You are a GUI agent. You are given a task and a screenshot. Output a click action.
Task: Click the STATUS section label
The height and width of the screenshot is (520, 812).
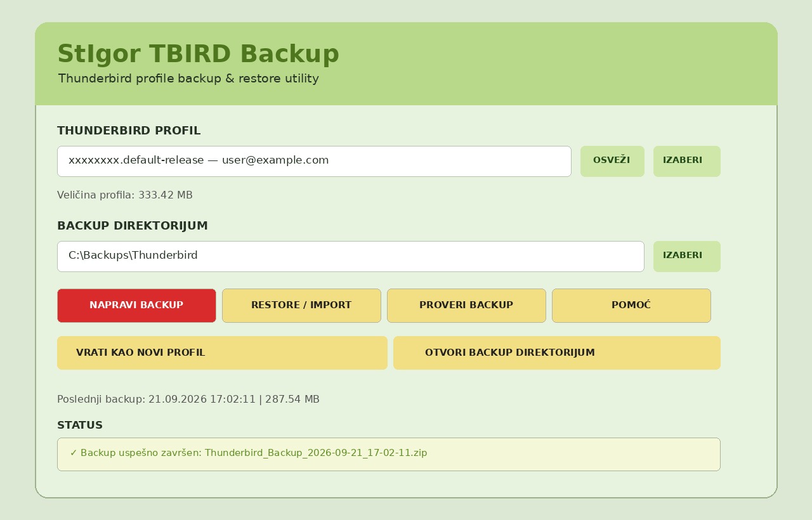(x=80, y=426)
